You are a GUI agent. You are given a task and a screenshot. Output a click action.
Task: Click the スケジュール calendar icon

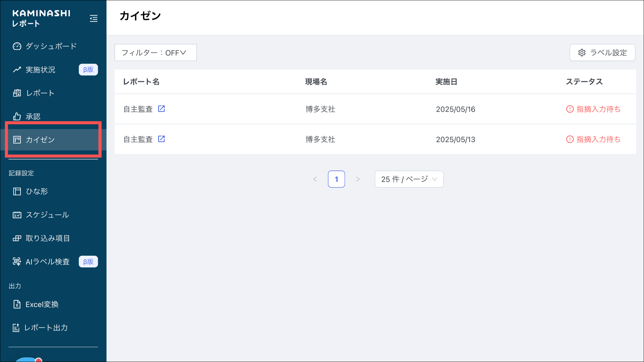[x=17, y=215]
